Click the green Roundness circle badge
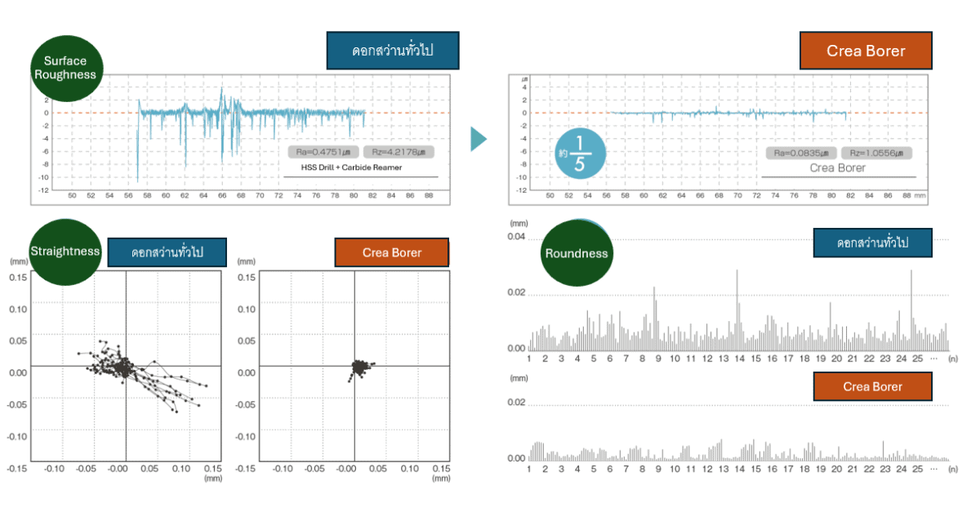The height and width of the screenshot is (508, 980). pyautogui.click(x=577, y=252)
